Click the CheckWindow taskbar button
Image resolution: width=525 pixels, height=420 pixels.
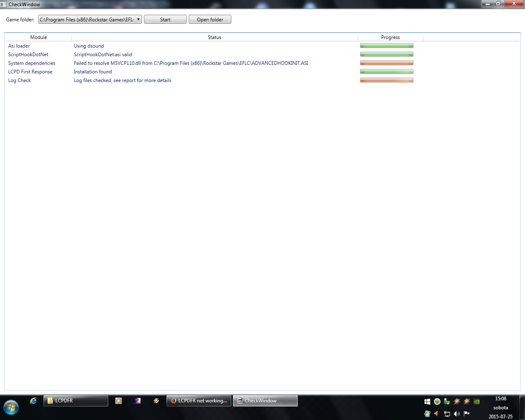(265, 401)
